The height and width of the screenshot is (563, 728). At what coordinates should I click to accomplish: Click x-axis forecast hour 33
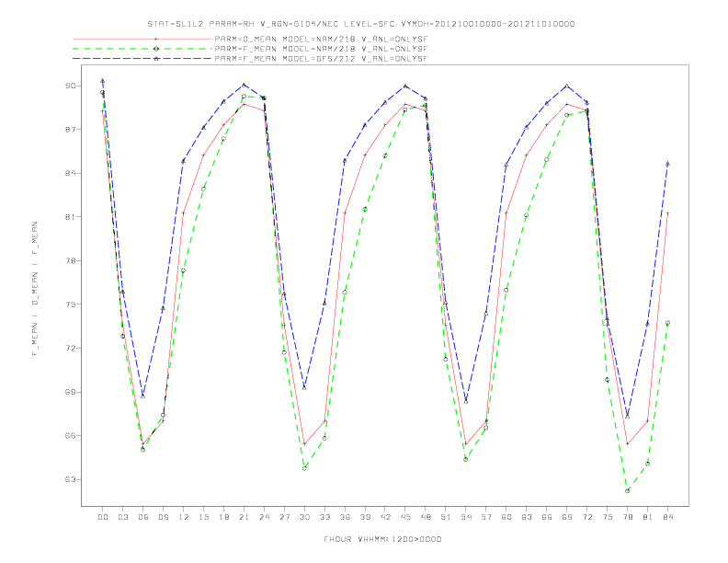(324, 517)
